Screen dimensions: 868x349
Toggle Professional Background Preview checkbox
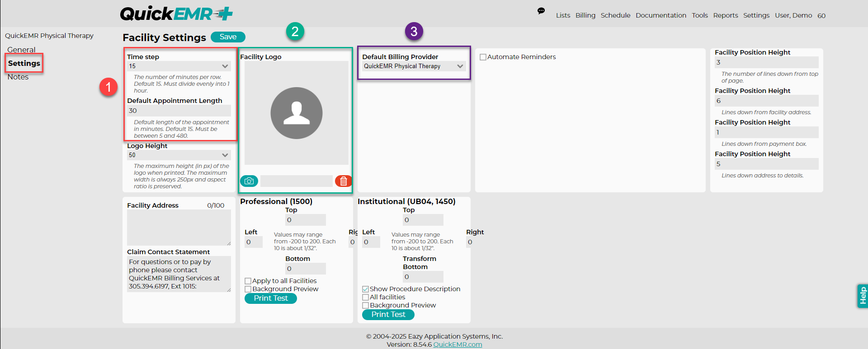pos(248,289)
